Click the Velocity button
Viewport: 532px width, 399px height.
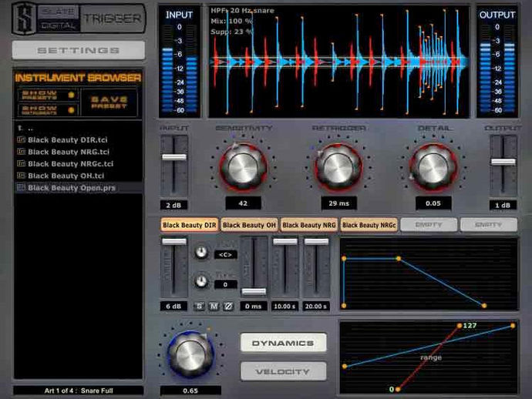point(283,372)
